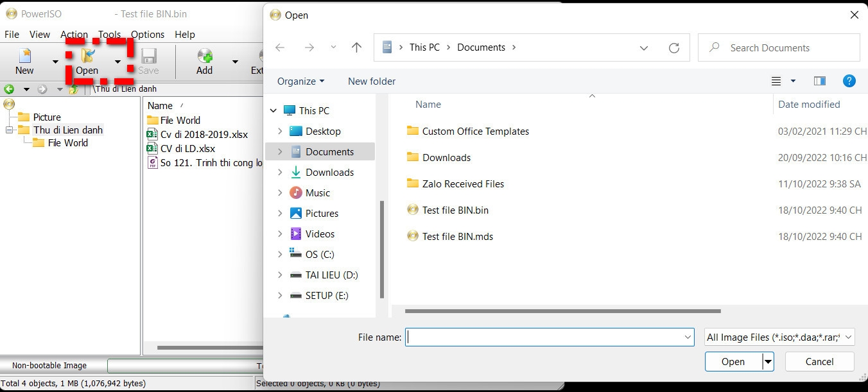Click the File name input field
Viewport: 868px width, 392px height.
point(550,337)
